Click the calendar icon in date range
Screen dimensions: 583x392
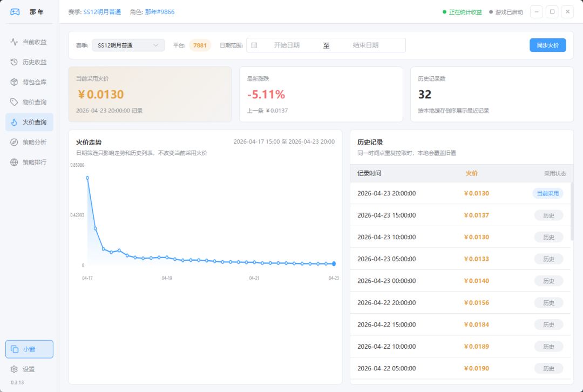[254, 45]
